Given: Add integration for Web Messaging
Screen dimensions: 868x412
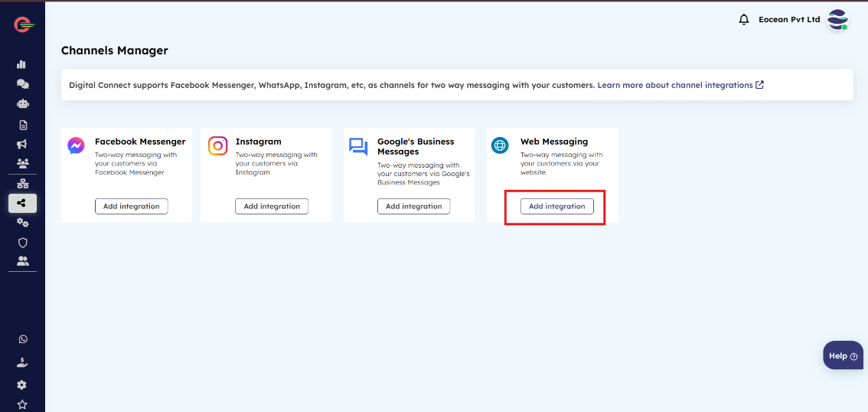Looking at the screenshot, I should click(x=556, y=206).
